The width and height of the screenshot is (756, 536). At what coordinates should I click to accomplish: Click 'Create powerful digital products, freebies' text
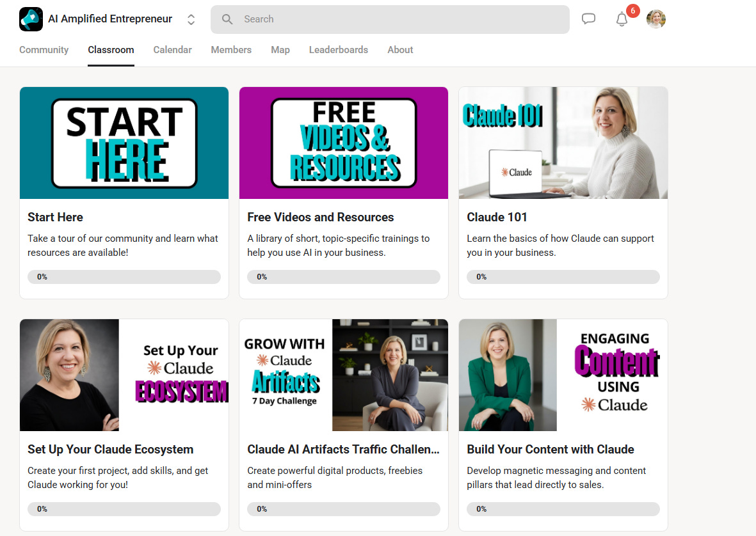335,477
